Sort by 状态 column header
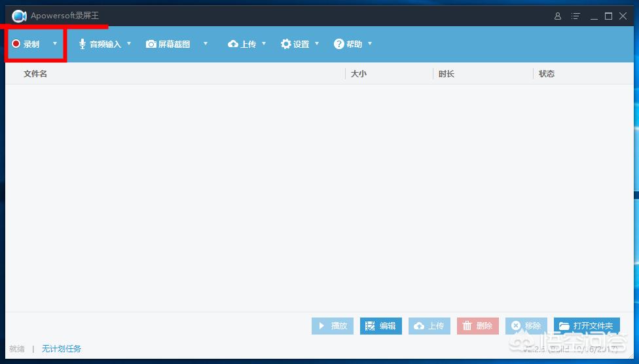Image resolution: width=639 pixels, height=364 pixels. click(x=547, y=74)
